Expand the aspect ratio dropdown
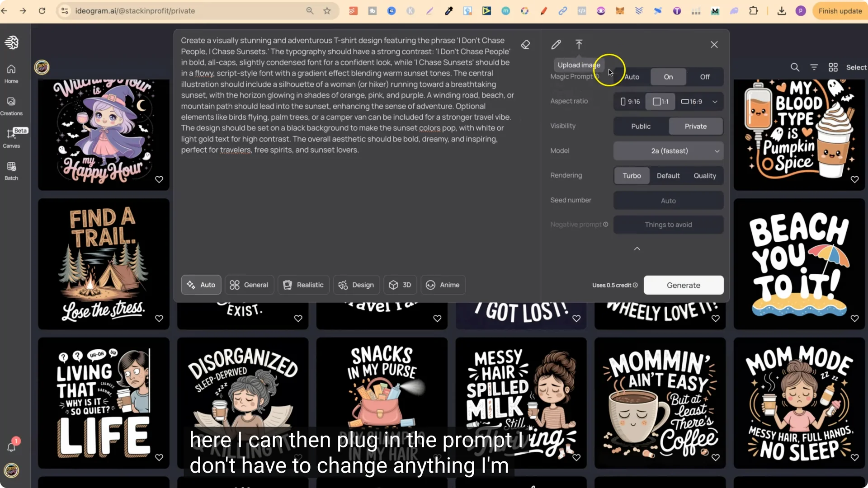 715,101
